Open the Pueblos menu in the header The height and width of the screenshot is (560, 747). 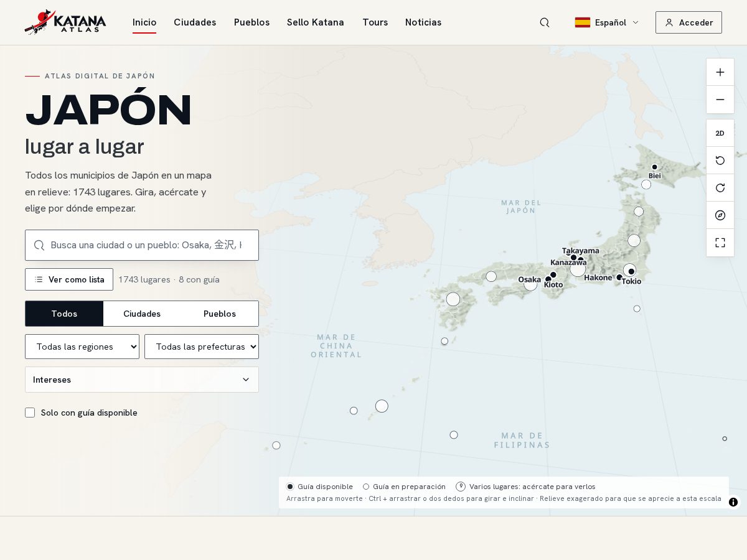click(251, 22)
